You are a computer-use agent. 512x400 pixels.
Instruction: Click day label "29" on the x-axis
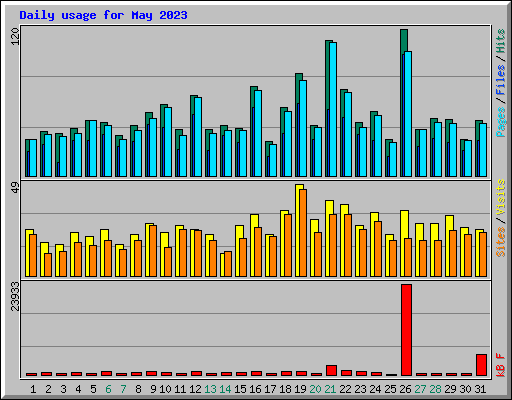coord(450,389)
